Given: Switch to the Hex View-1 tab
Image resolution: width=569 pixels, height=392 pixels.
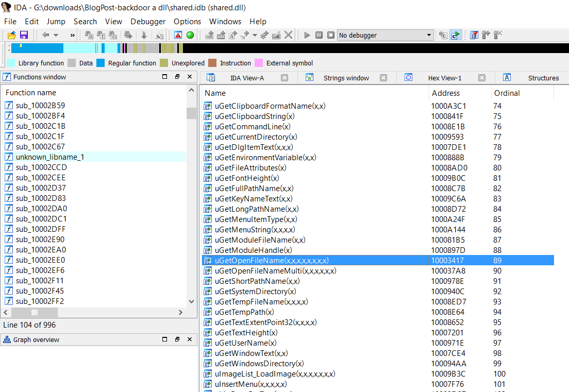Looking at the screenshot, I should (445, 78).
